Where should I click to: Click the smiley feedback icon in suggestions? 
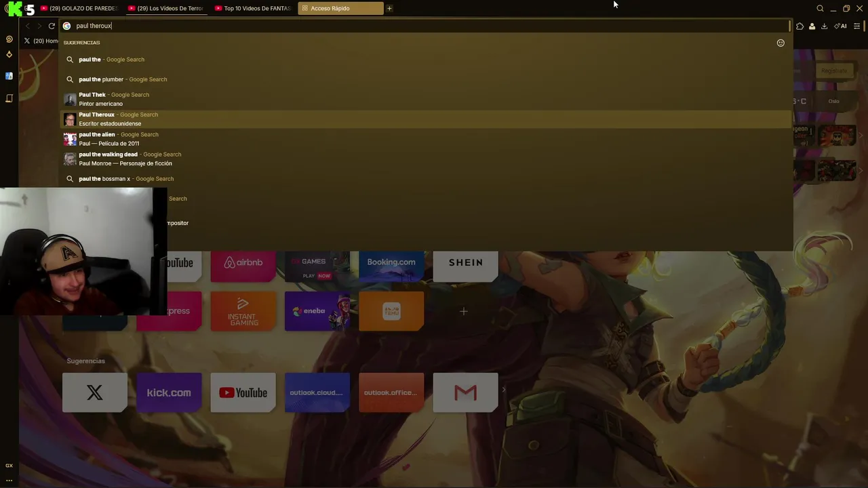781,43
